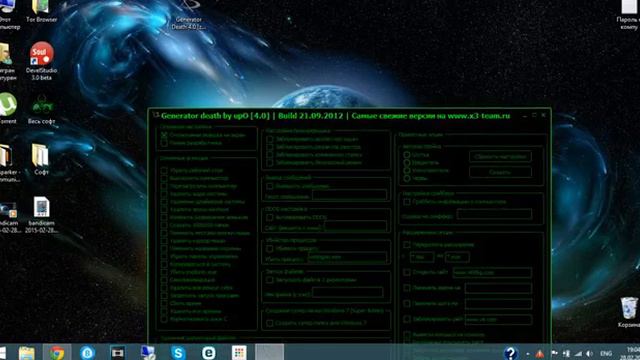The width and height of the screenshot is (640, 360).
Task: Enable the 'Активировать DDOS' checkbox
Action: 270,218
